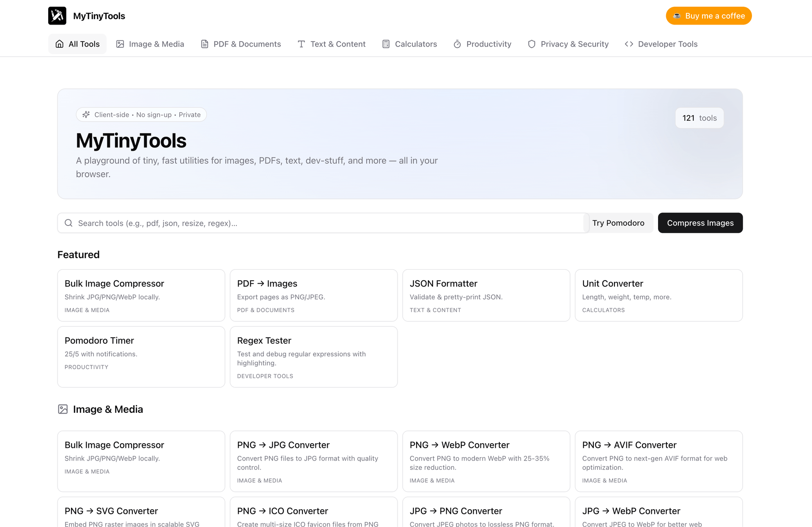812x527 pixels.
Task: Click the Developer Tools code brackets icon
Action: (x=629, y=44)
